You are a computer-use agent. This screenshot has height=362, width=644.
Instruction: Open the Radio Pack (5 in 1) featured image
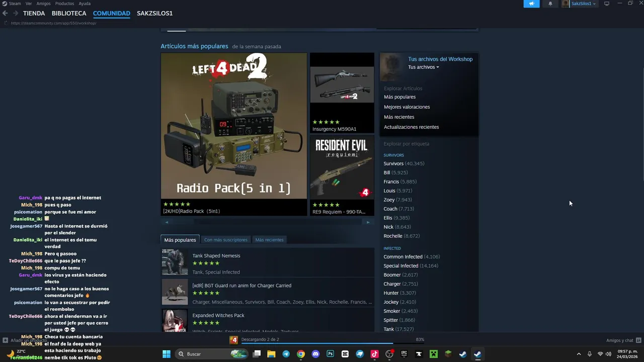pyautogui.click(x=234, y=126)
